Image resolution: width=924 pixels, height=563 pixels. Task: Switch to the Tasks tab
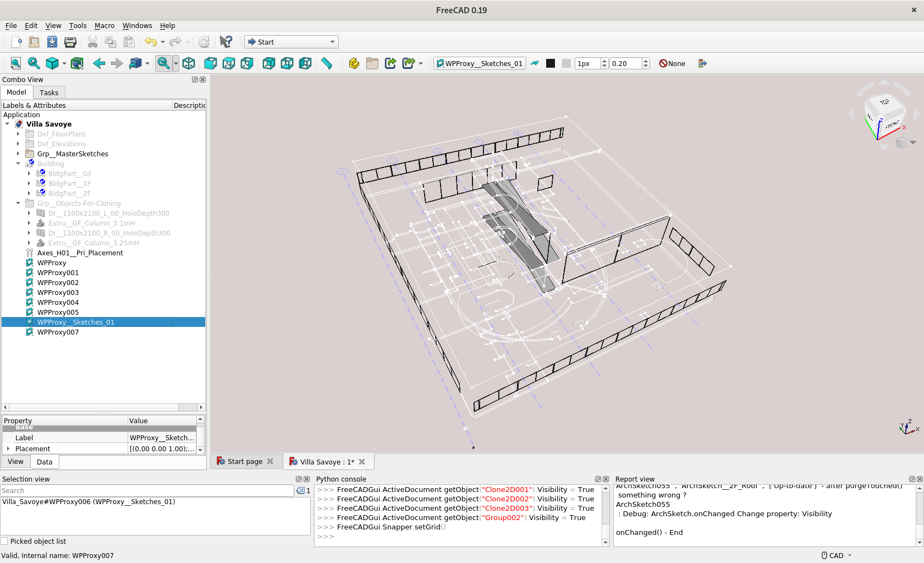pyautogui.click(x=49, y=92)
